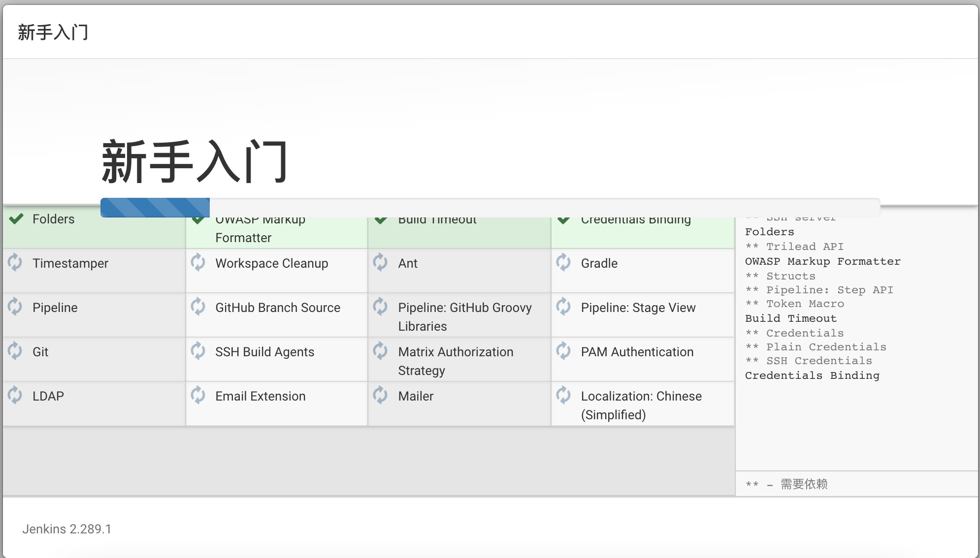Click the pending spinner icon beside LDAP
Viewport: 980px width, 558px height.
click(15, 395)
